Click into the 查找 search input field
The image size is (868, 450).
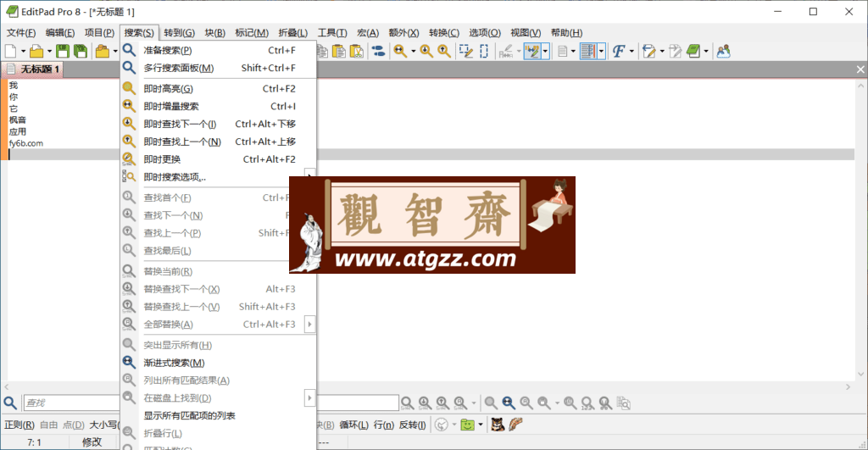(71, 403)
